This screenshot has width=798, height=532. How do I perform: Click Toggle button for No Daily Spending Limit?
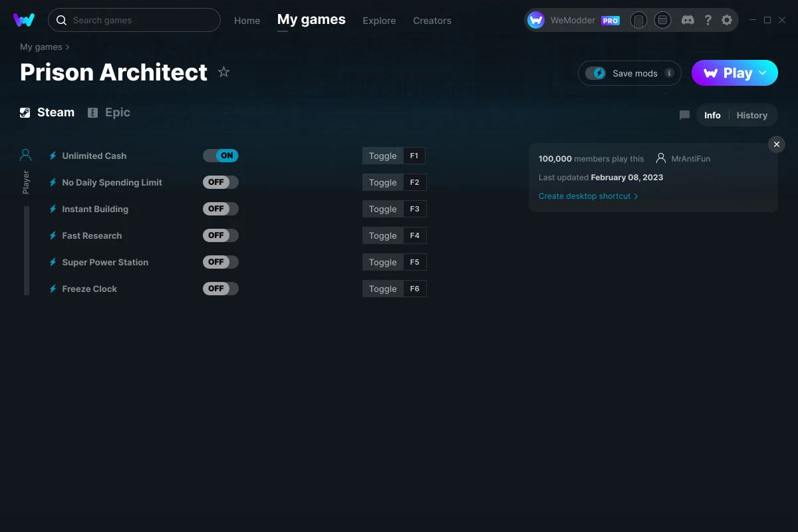(382, 182)
